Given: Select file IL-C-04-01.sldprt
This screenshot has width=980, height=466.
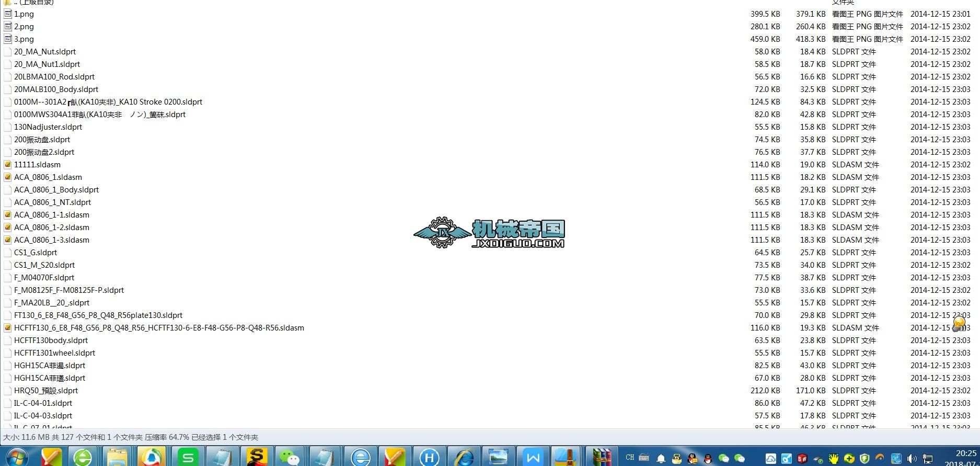Looking at the screenshot, I should click(43, 403).
